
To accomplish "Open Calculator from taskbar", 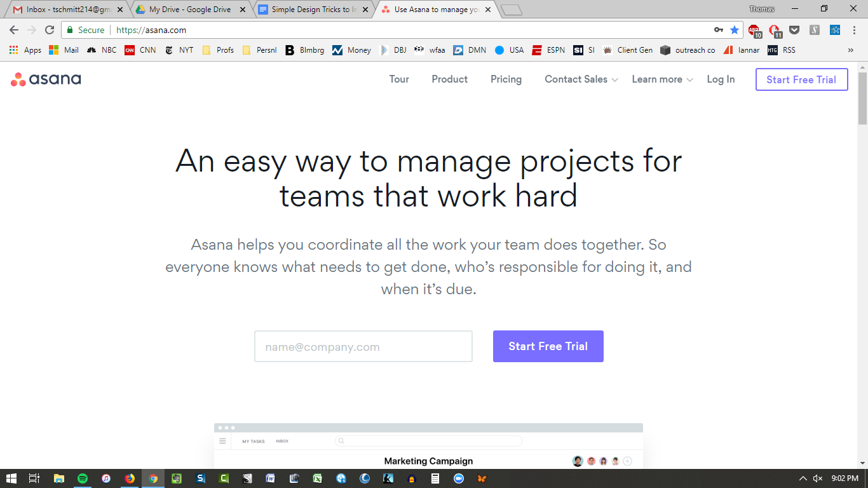I will coord(435,478).
